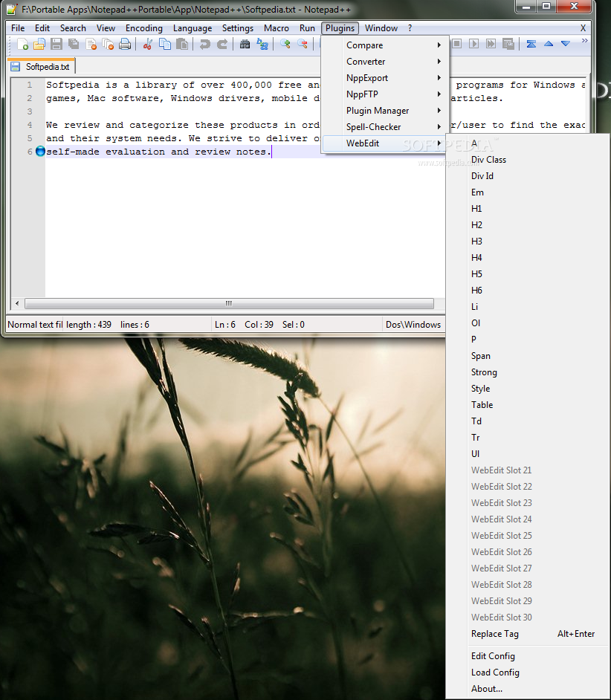Open the Encoding menu
The height and width of the screenshot is (700, 611).
click(143, 28)
